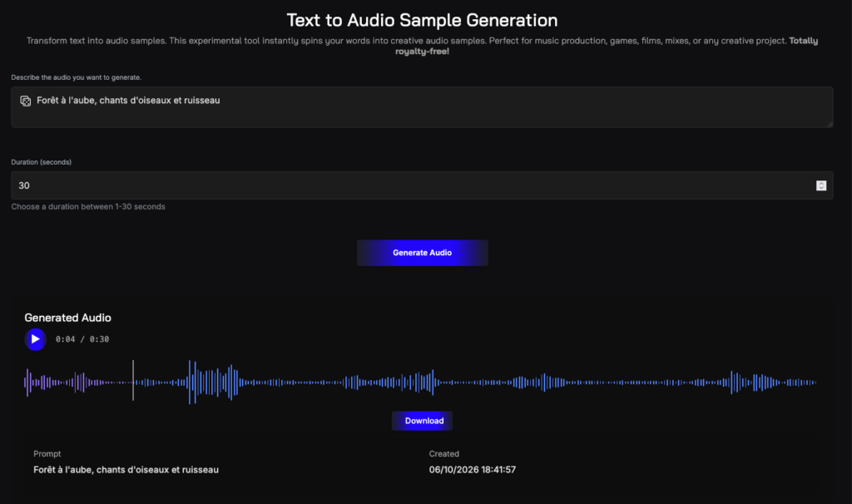This screenshot has width=852, height=504.
Task: Focus the audio description text field
Action: click(422, 107)
